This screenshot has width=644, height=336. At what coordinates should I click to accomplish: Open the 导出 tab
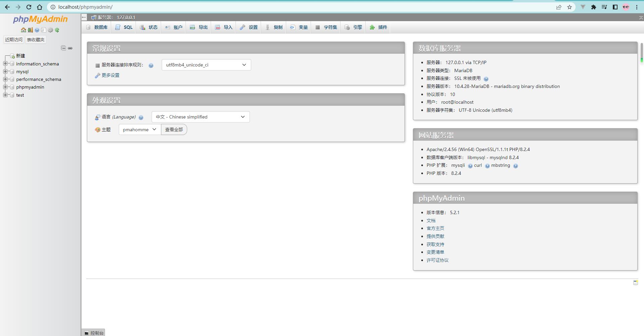point(199,28)
